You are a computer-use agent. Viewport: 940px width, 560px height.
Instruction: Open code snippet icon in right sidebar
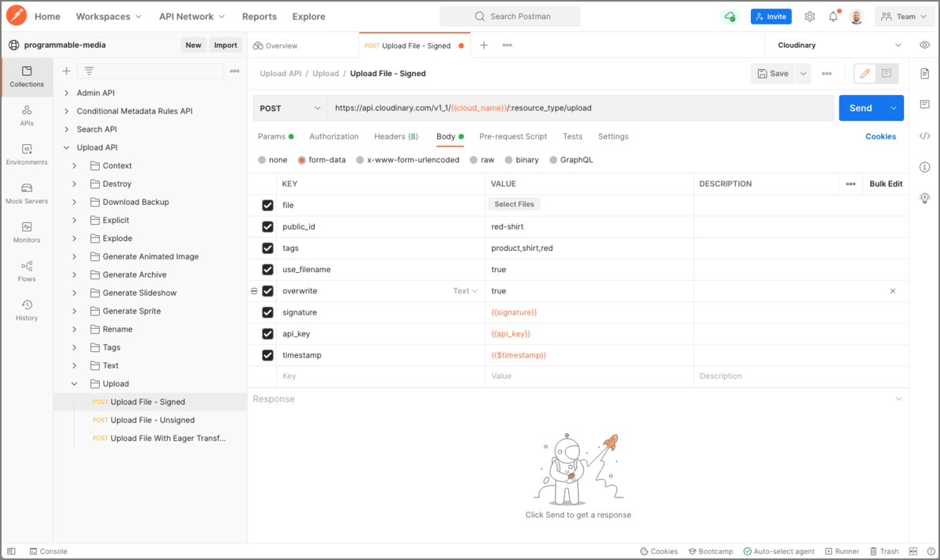point(924,136)
